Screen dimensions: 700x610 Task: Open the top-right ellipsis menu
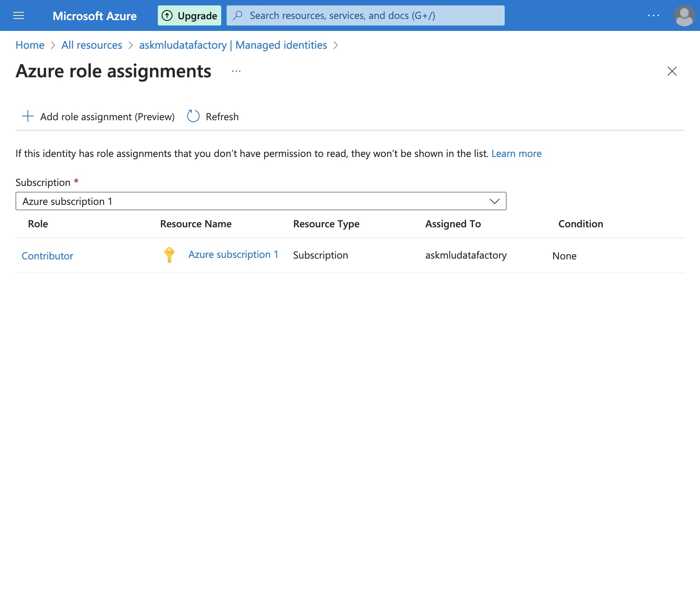tap(653, 15)
